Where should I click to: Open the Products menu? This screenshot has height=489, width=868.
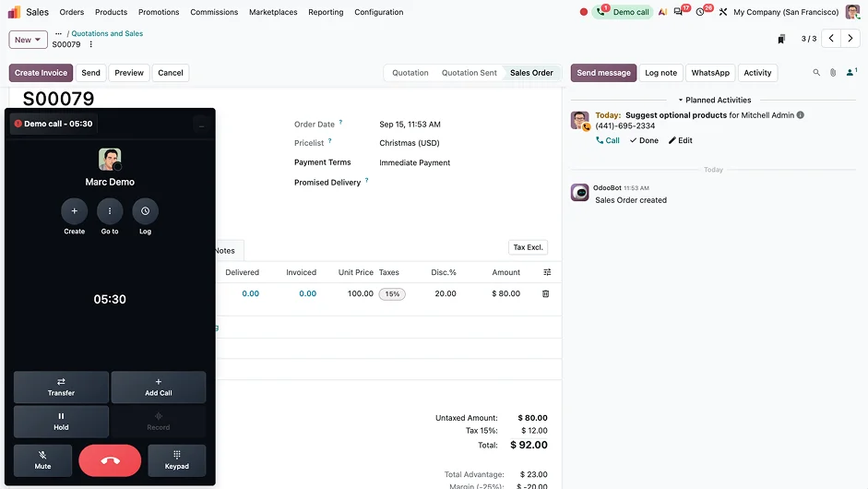click(x=111, y=12)
